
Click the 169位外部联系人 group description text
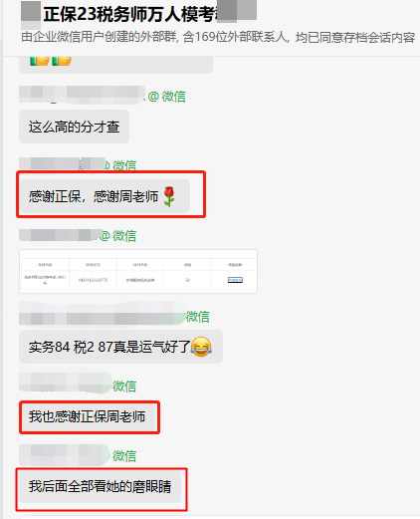(218, 37)
